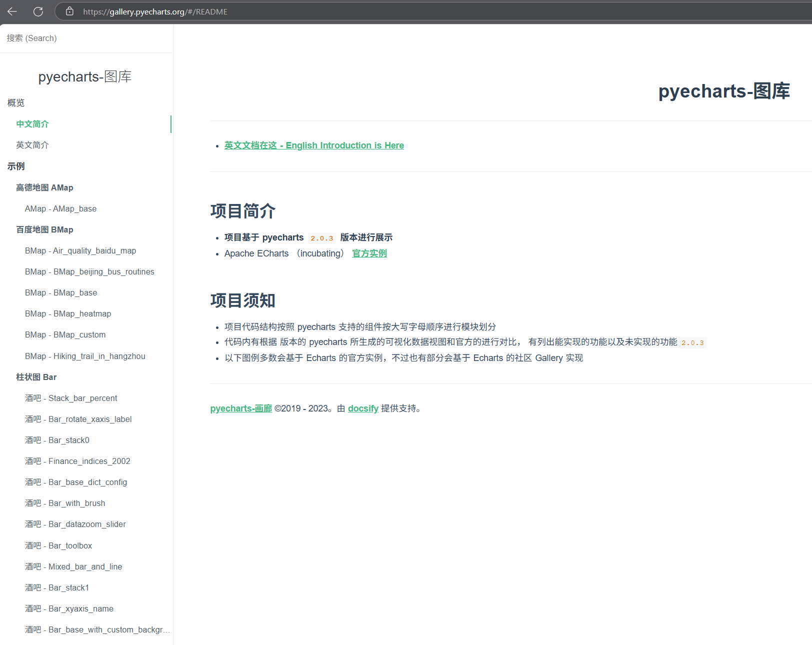
Task: Click the 搜索 (Search) input field
Action: [x=86, y=38]
